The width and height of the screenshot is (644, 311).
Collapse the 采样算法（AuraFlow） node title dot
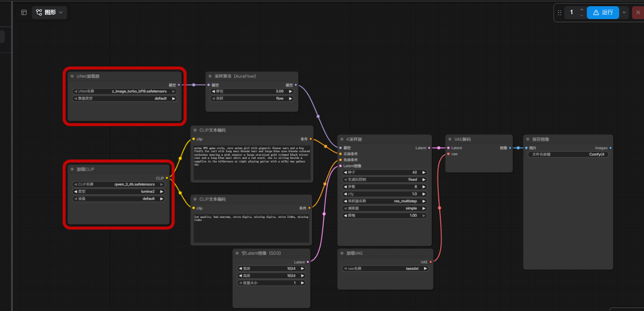click(x=210, y=76)
